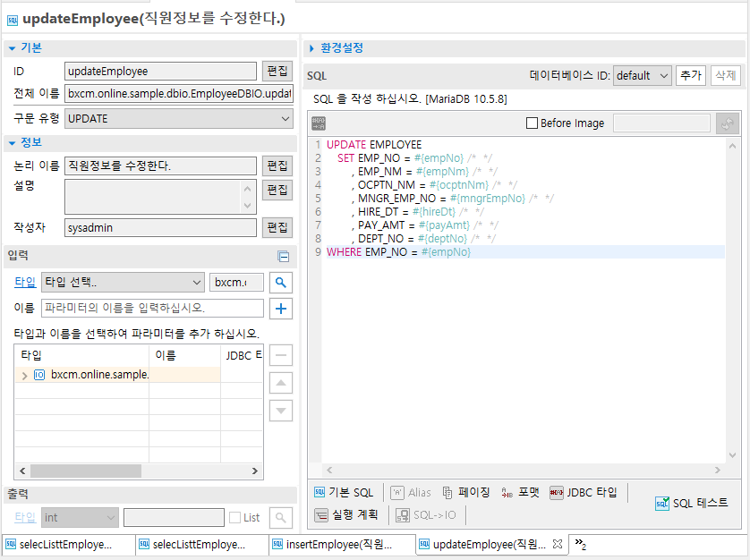Click the 추가 button beside database ID
The image size is (750, 560).
click(690, 76)
